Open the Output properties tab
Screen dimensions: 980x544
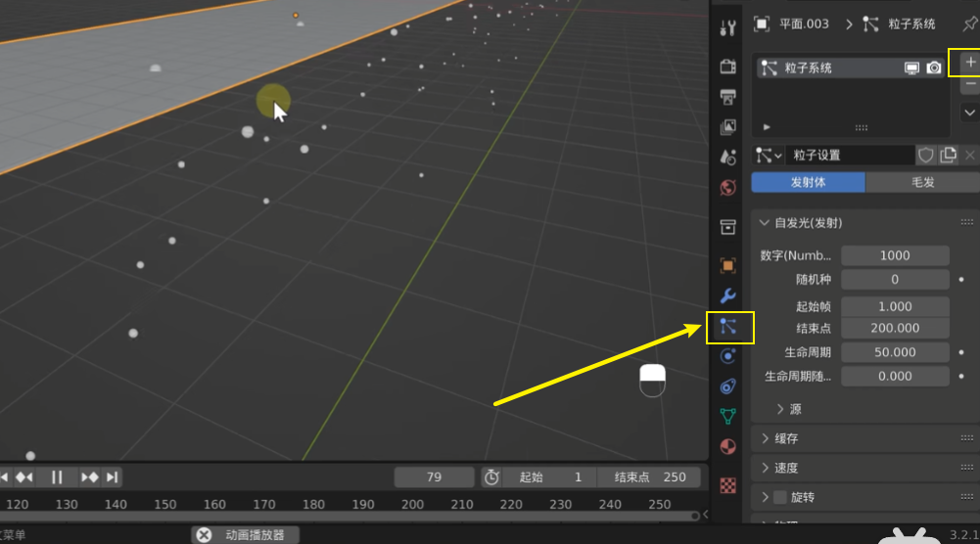727,97
